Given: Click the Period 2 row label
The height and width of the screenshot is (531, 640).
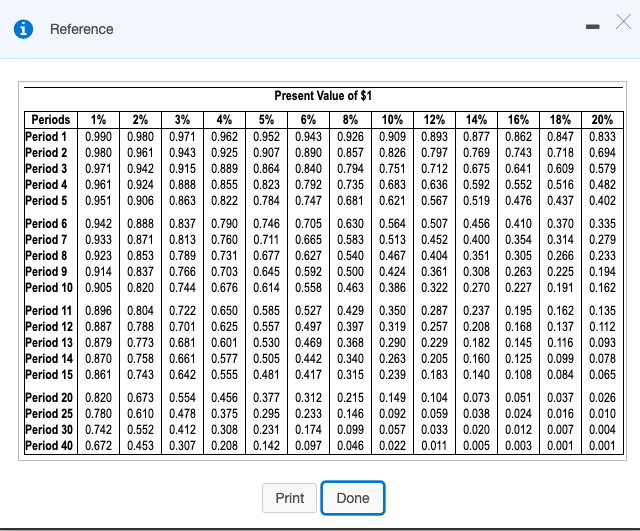Looking at the screenshot, I should point(46,152).
